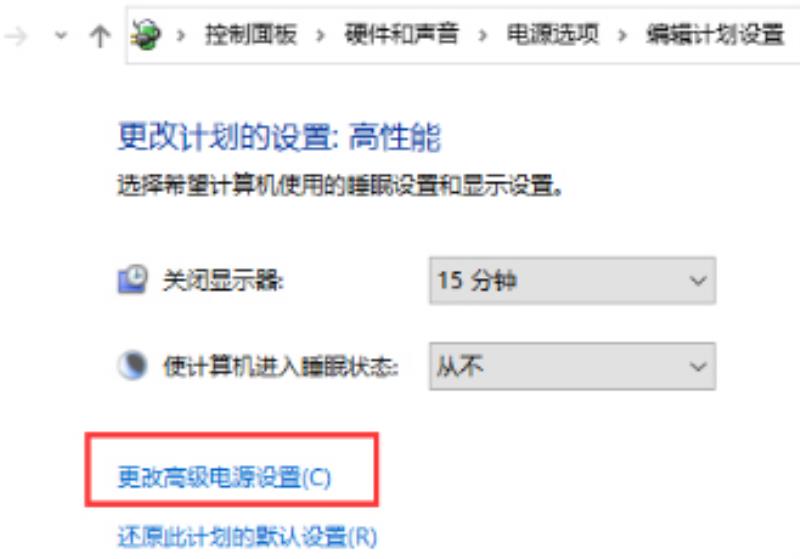Navigate to 硬件和声音 breadcrumb

point(402,34)
